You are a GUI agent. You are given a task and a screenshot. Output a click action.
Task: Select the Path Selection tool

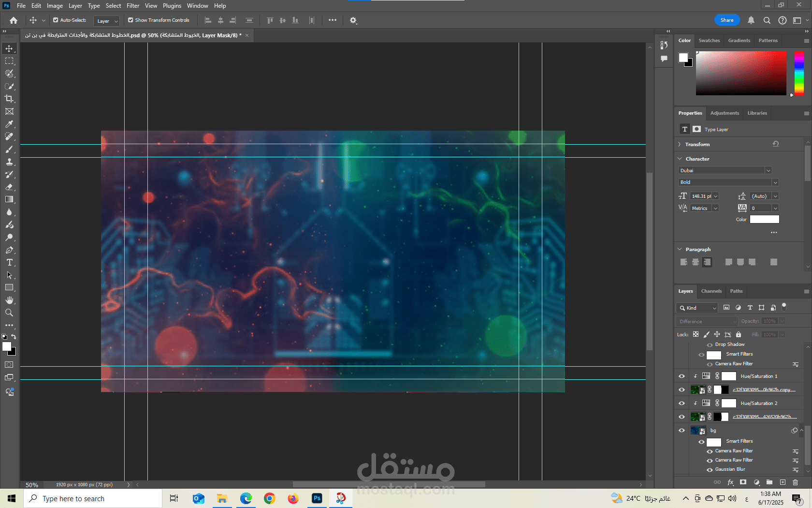9,275
